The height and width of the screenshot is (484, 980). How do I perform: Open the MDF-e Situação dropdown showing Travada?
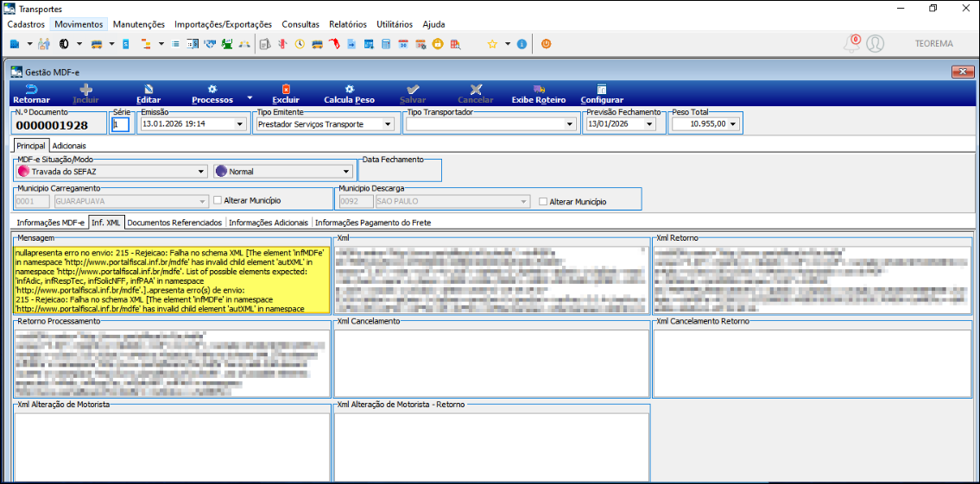[201, 172]
